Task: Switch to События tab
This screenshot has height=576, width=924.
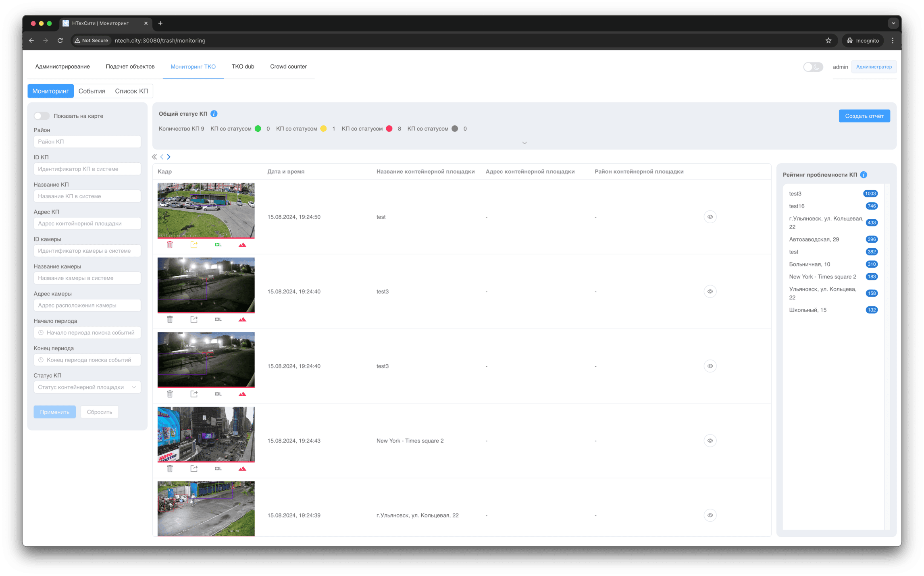Action: point(92,91)
